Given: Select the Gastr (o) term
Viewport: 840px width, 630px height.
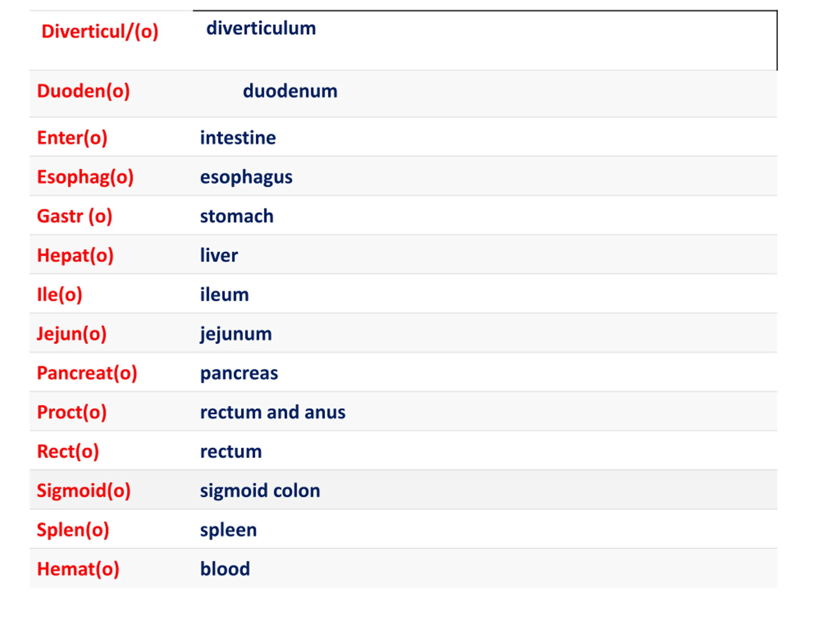Looking at the screenshot, I should (x=75, y=217).
